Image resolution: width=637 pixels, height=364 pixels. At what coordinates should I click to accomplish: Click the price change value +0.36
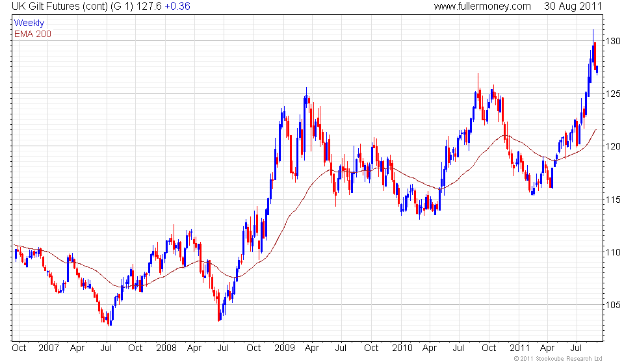[x=177, y=6]
